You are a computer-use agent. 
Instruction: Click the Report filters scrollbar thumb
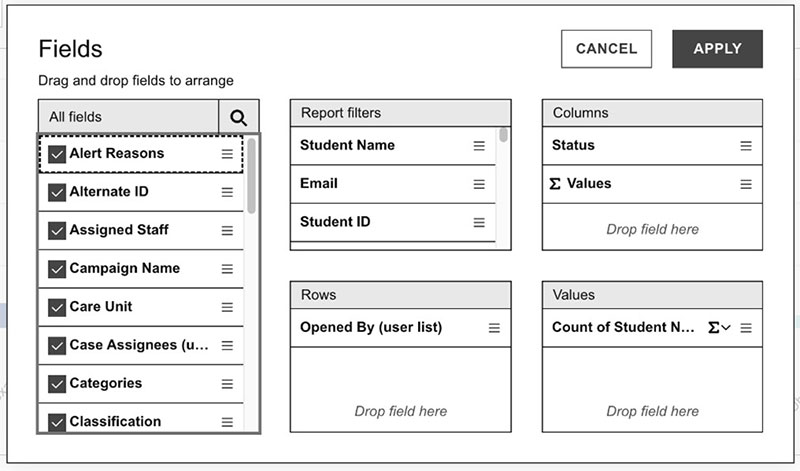coord(504,135)
